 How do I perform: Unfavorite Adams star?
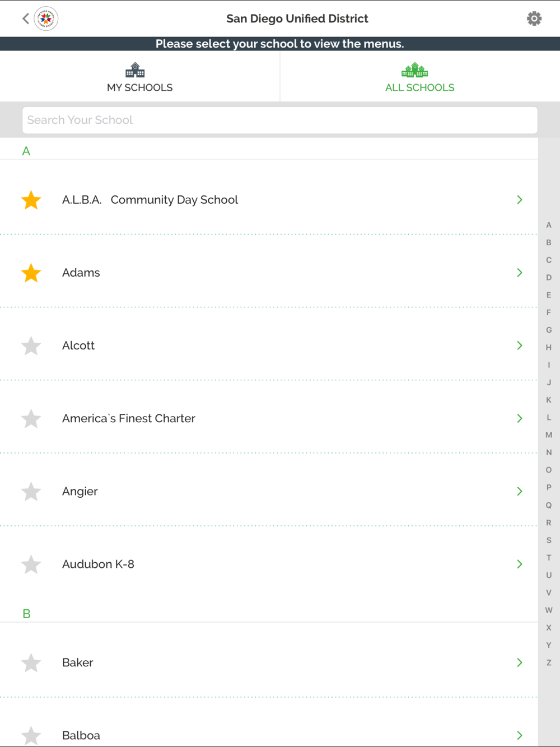[31, 273]
